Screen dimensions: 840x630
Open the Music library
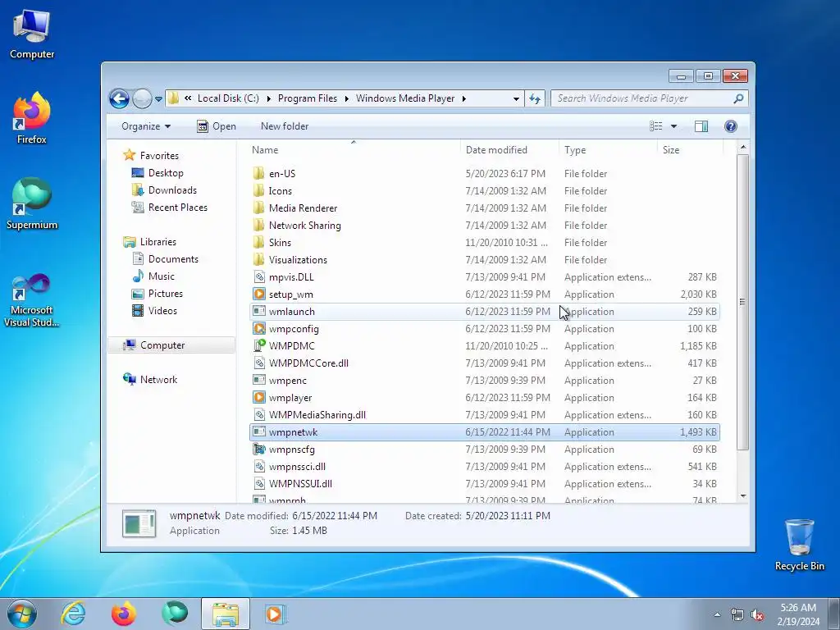(x=161, y=276)
